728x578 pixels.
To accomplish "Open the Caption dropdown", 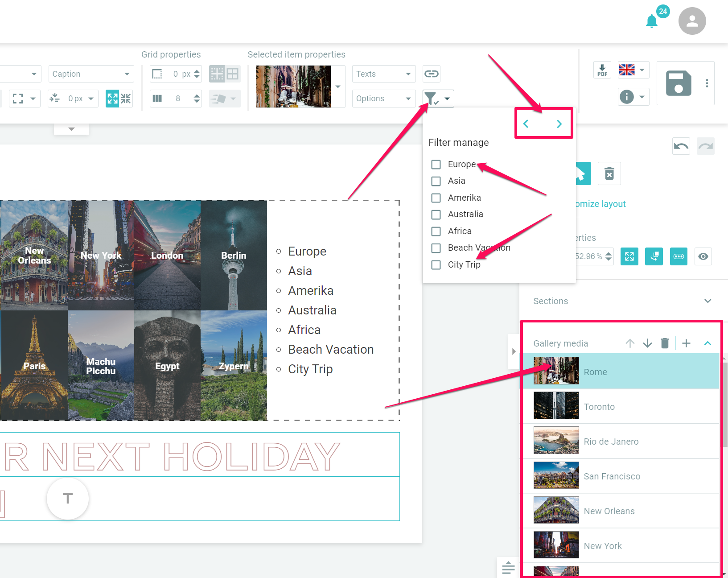I will [x=91, y=74].
